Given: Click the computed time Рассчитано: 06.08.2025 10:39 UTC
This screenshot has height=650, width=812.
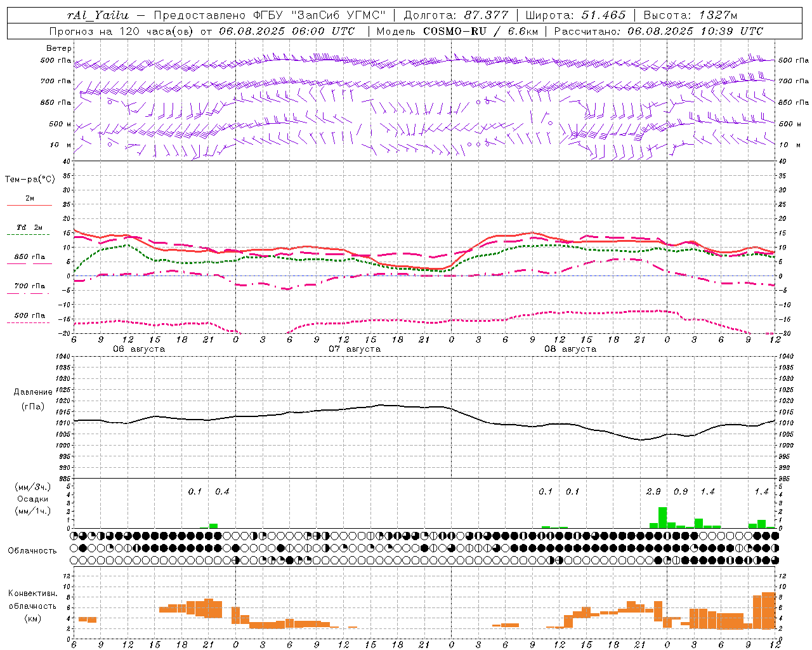Looking at the screenshot, I should tap(658, 31).
